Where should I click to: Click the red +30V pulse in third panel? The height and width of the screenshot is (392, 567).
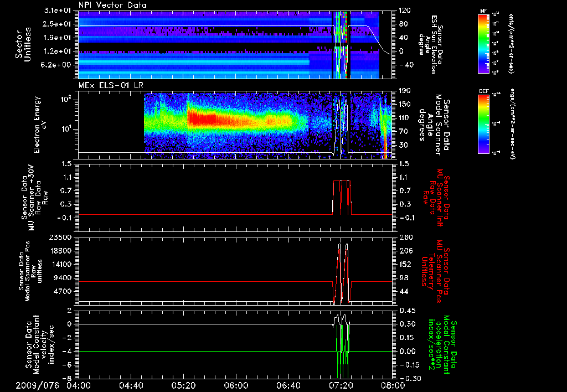(342, 197)
